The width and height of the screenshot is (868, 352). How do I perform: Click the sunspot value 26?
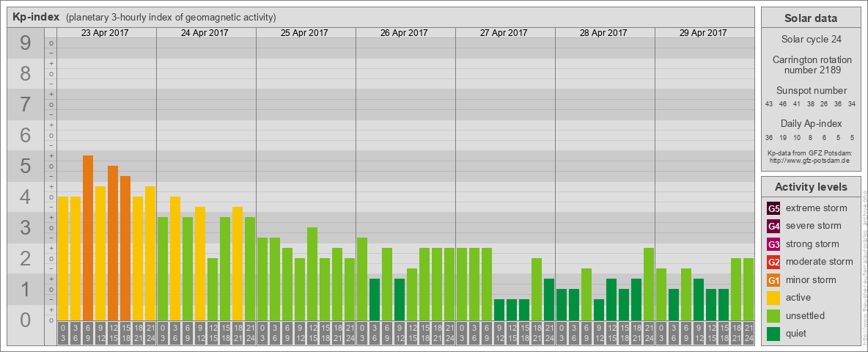824,104
